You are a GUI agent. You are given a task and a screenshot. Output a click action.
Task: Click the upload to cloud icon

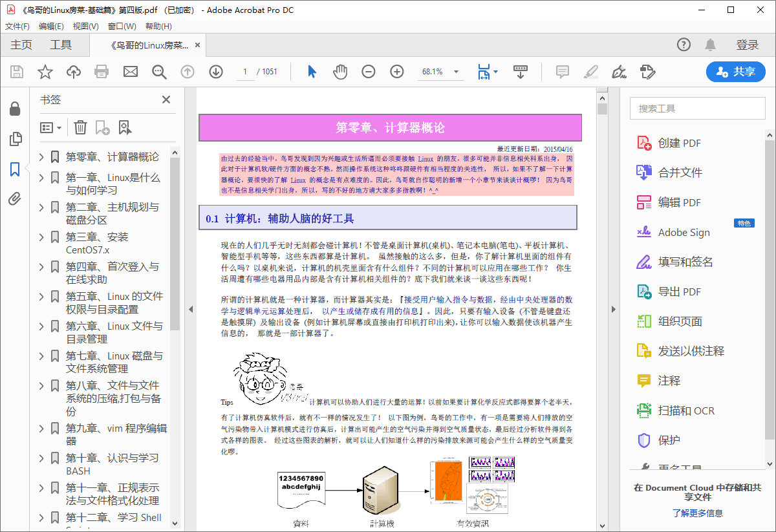click(x=74, y=72)
